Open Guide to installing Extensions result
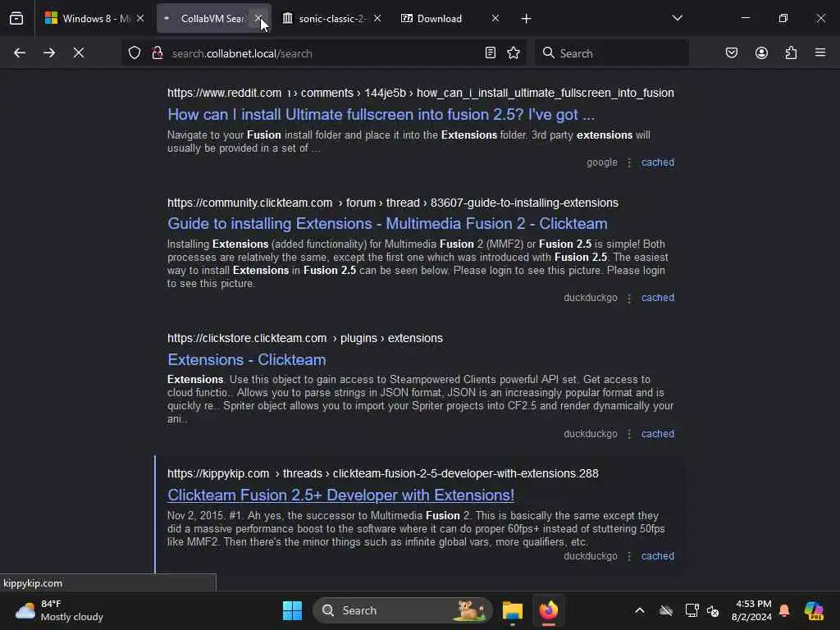The height and width of the screenshot is (630, 840). pyautogui.click(x=387, y=223)
